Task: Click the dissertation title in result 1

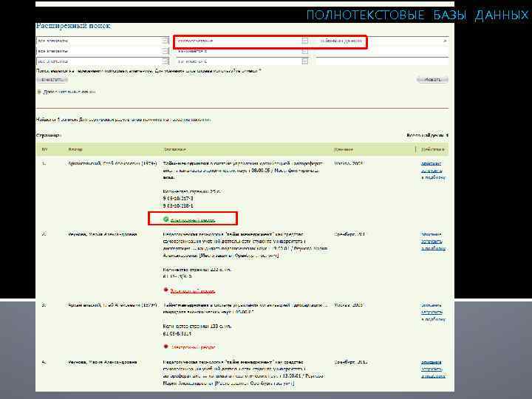Action: click(x=243, y=171)
